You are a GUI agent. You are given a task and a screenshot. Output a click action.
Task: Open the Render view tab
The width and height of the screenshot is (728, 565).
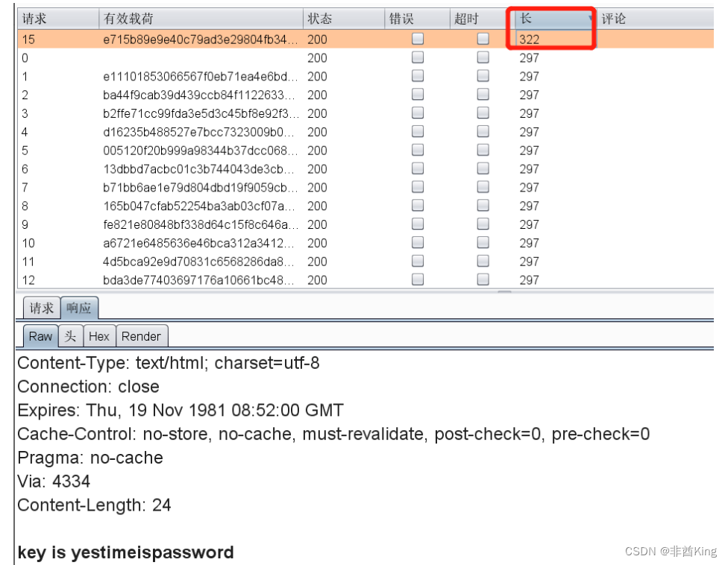click(x=141, y=336)
